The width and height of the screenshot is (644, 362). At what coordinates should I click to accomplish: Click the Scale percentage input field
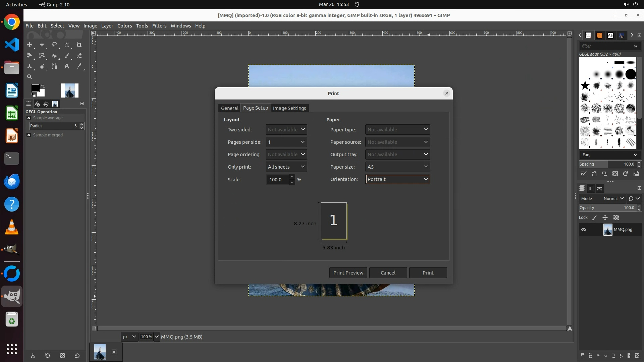click(277, 180)
